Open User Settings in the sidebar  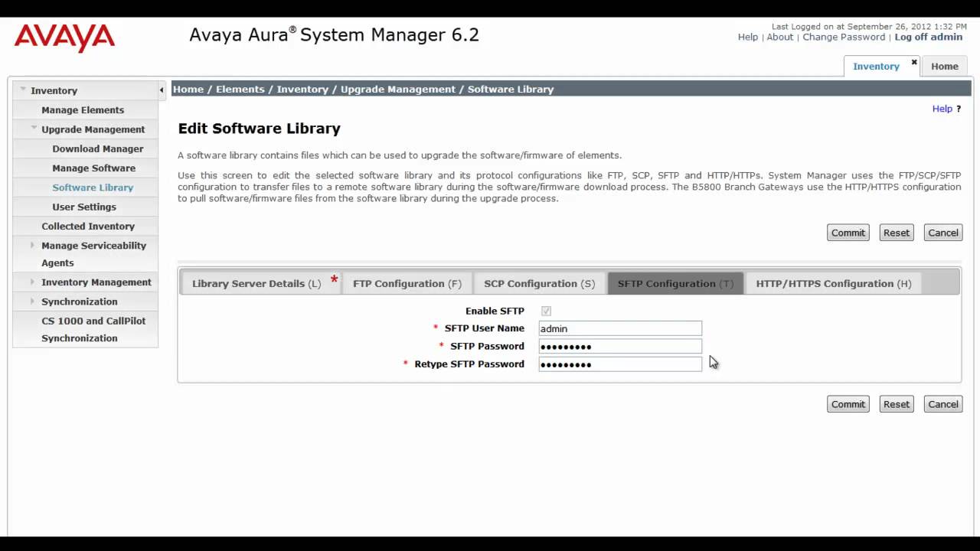(84, 207)
